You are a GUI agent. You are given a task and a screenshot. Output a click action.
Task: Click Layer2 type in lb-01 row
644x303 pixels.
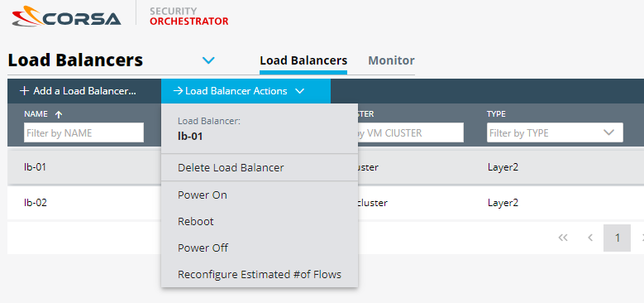pos(503,167)
